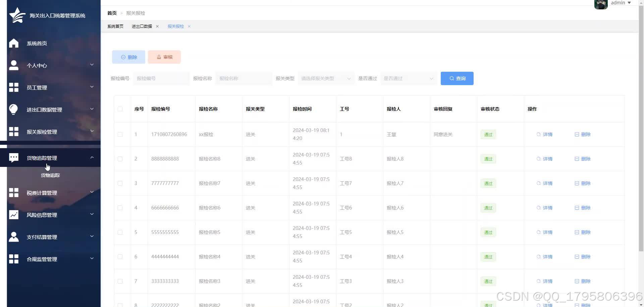Check the box for row 1 xx报检
The width and height of the screenshot is (644, 307).
point(120,134)
